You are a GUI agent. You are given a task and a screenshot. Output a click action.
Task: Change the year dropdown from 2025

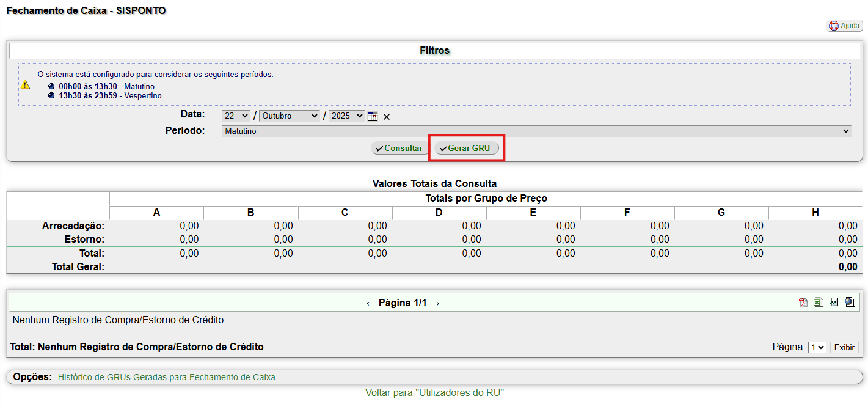[346, 116]
